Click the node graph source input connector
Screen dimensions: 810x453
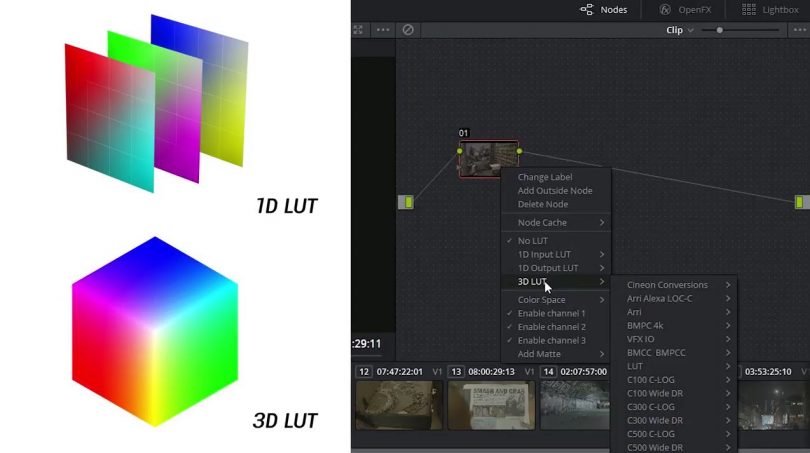405,202
